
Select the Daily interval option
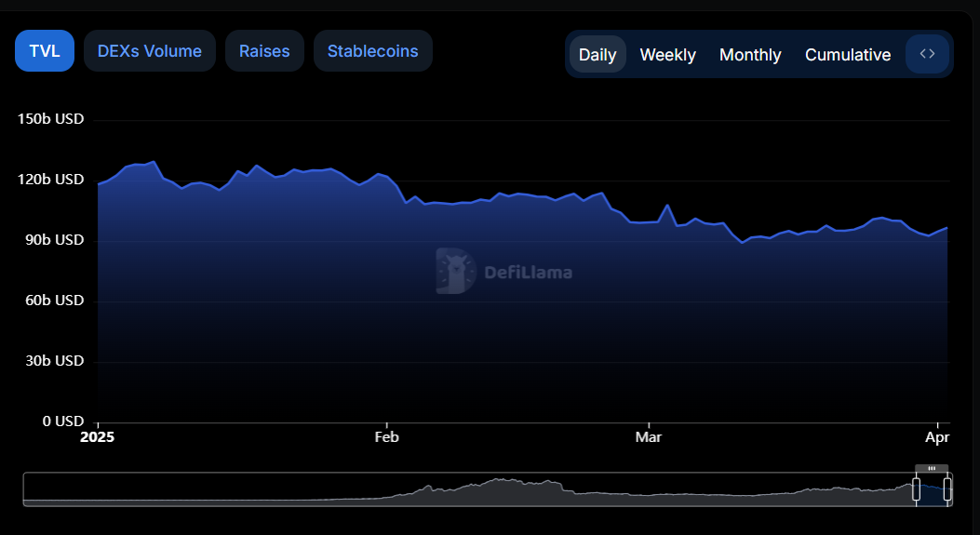tap(597, 54)
